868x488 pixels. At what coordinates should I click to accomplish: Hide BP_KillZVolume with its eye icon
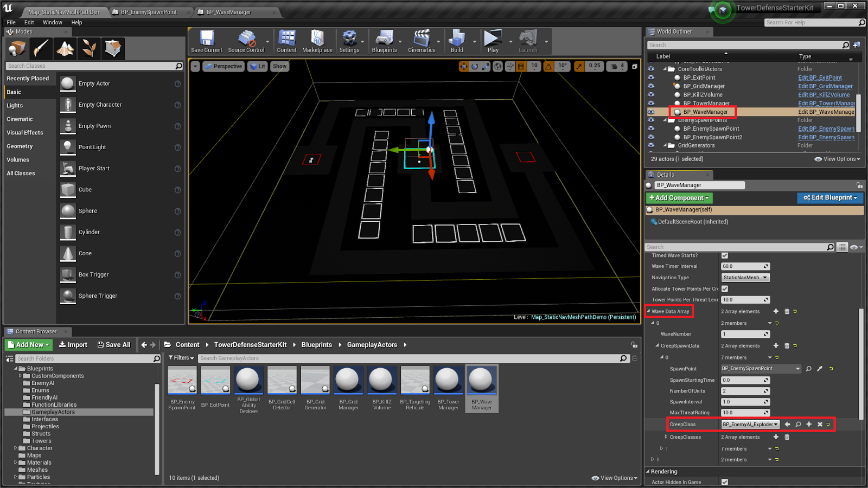651,95
